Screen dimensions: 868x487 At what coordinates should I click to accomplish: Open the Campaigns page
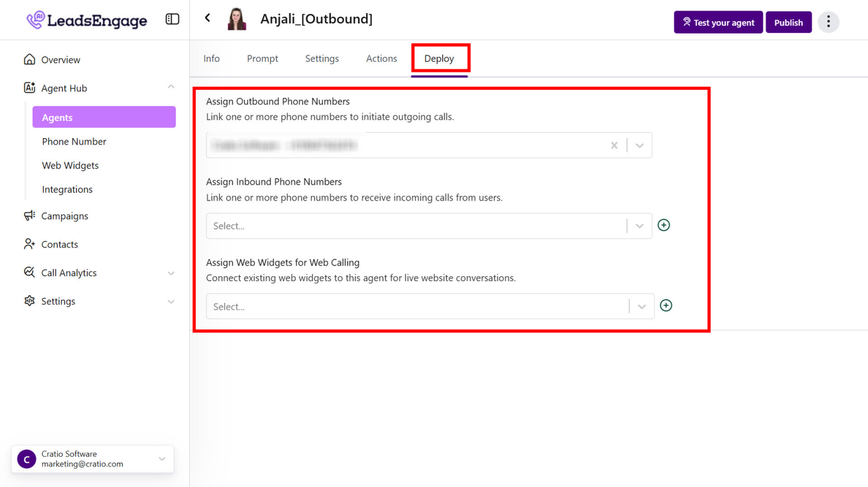tap(64, 216)
